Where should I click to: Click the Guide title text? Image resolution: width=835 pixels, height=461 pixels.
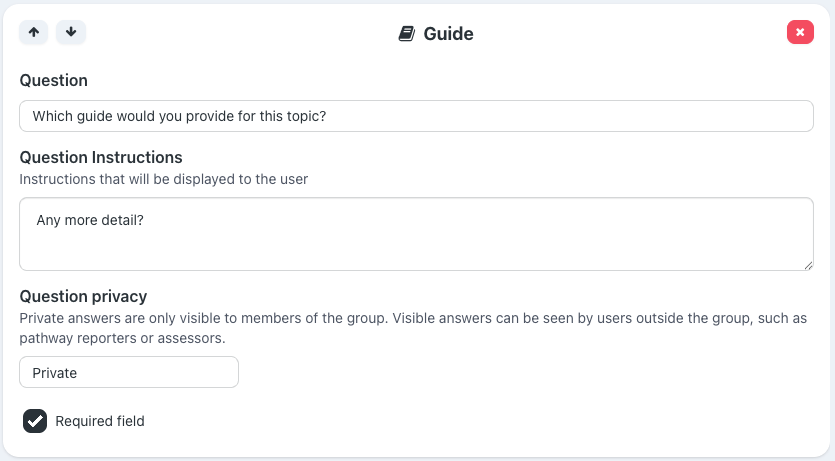pos(448,33)
